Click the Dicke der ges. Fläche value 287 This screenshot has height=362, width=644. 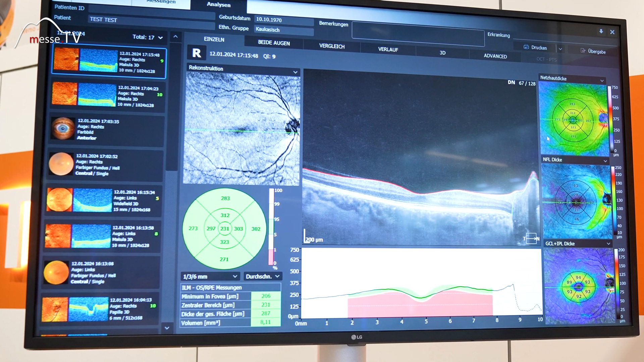pyautogui.click(x=266, y=313)
